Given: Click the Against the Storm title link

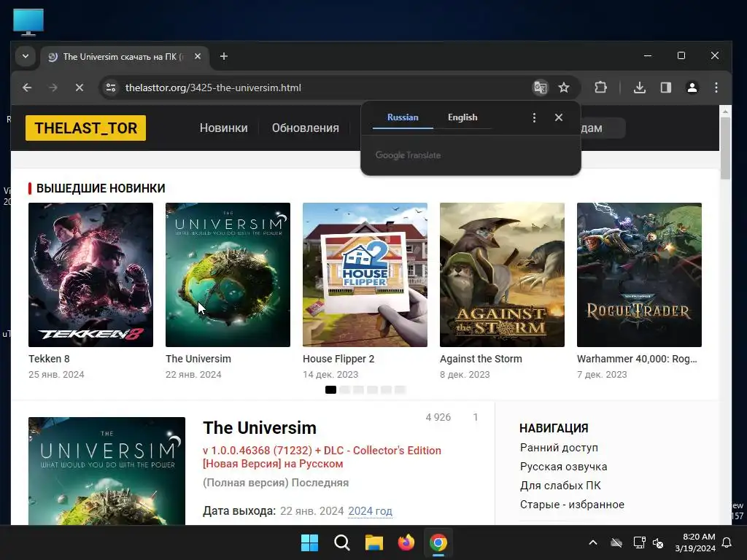Looking at the screenshot, I should [x=481, y=359].
